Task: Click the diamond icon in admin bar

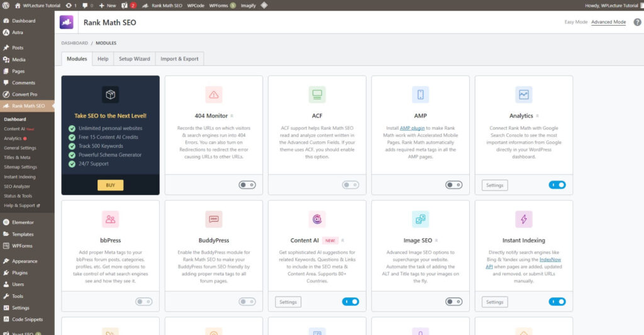Action: point(264,5)
